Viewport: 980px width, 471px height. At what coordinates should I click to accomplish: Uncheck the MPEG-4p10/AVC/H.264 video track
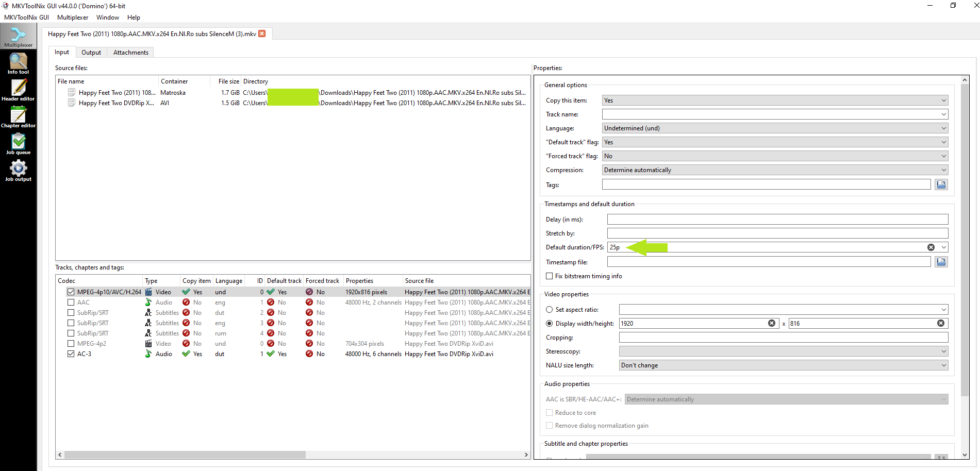(71, 292)
